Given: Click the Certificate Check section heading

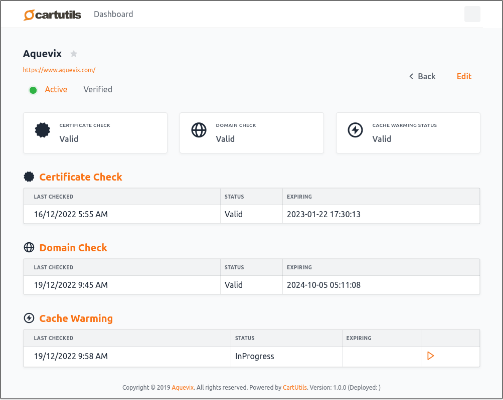Looking at the screenshot, I should [x=81, y=177].
